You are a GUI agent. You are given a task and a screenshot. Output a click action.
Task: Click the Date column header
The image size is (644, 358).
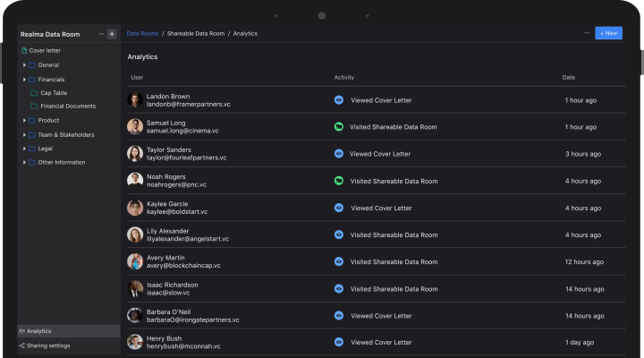pyautogui.click(x=569, y=78)
